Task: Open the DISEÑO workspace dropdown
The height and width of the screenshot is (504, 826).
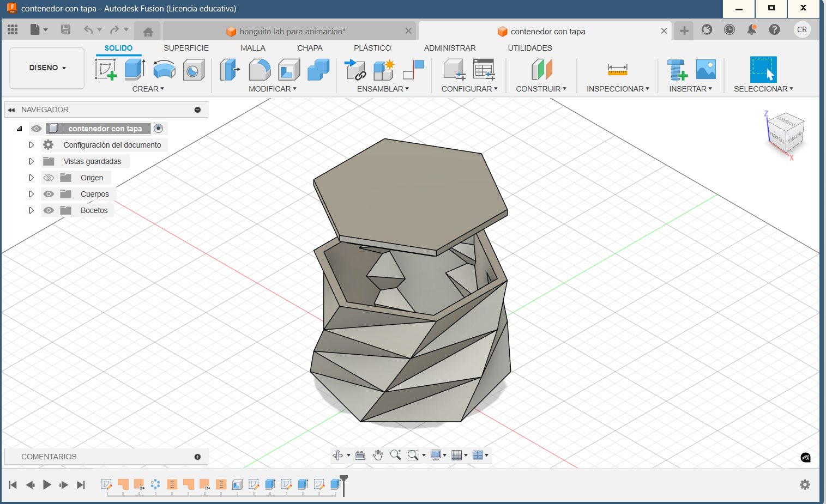Action: (x=47, y=68)
